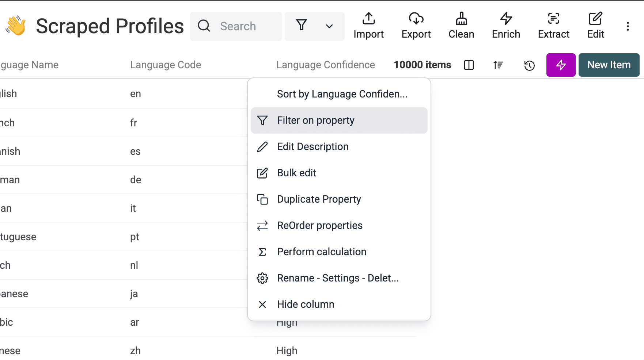Image resolution: width=644 pixels, height=360 pixels.
Task: Click the 'de' language code cell
Action: coord(136,180)
